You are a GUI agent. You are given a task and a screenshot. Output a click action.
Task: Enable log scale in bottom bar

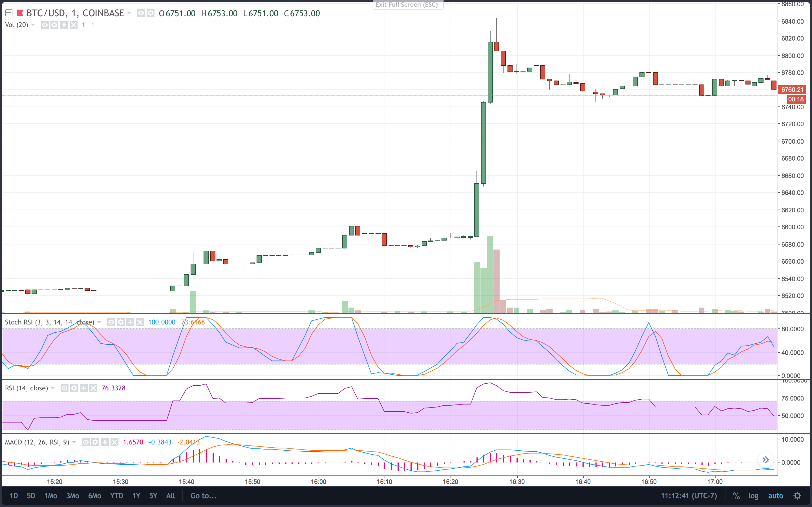[x=753, y=496]
